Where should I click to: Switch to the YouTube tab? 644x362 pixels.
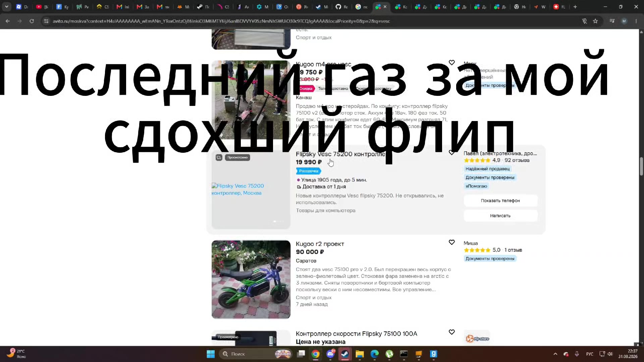point(42,7)
